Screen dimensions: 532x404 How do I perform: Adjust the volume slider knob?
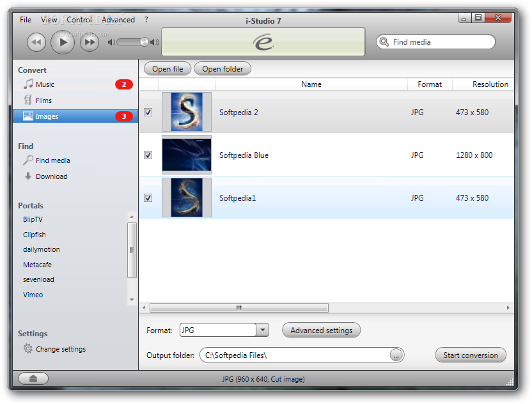(x=145, y=42)
